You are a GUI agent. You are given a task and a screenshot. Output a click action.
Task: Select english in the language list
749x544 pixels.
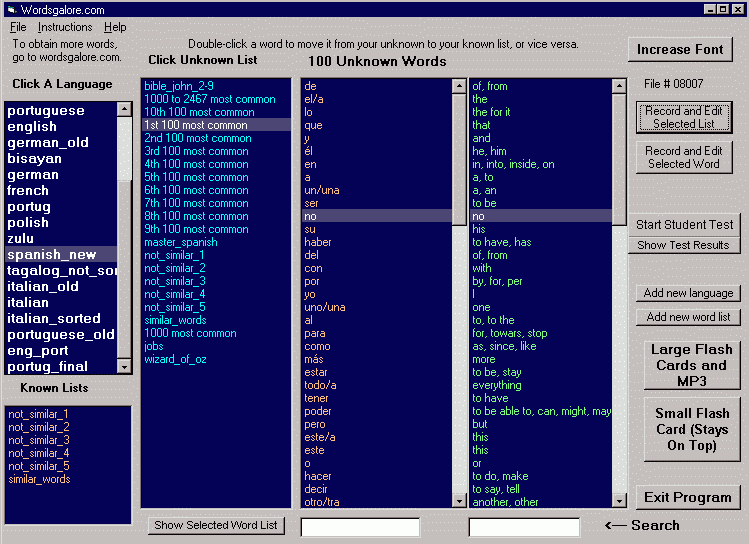pos(61,127)
